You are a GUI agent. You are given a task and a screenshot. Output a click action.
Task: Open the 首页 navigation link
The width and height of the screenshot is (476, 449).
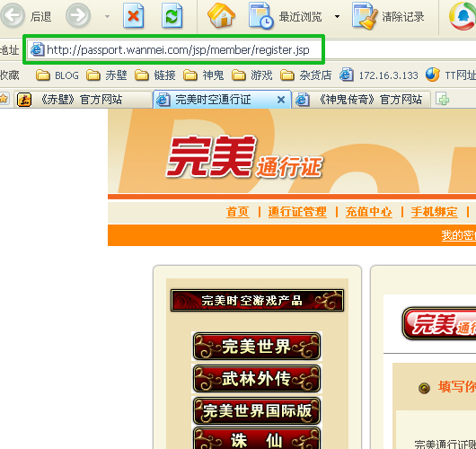(238, 212)
